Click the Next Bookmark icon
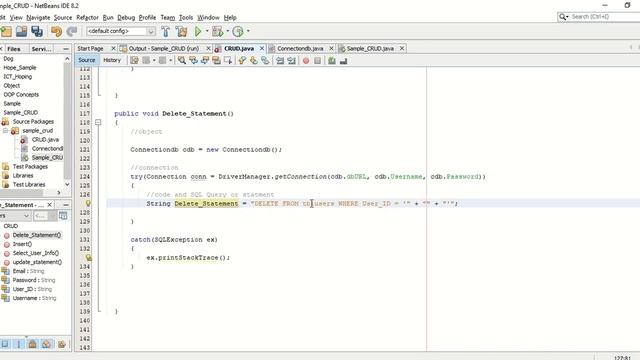Image resolution: width=640 pixels, height=360 pixels. click(x=254, y=60)
